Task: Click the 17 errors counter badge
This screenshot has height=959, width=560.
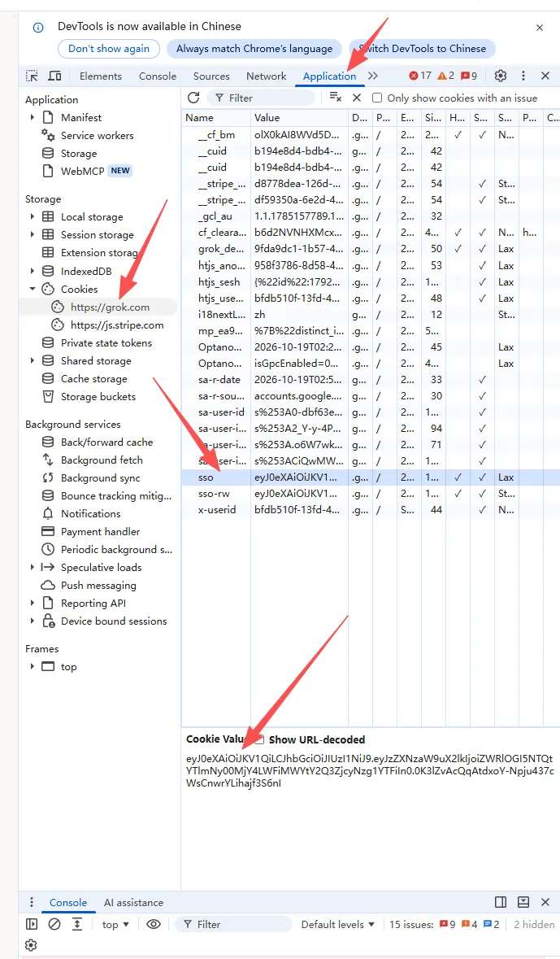Action: point(420,76)
